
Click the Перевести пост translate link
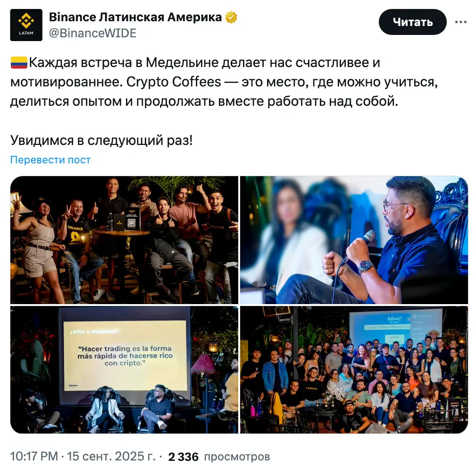point(50,160)
